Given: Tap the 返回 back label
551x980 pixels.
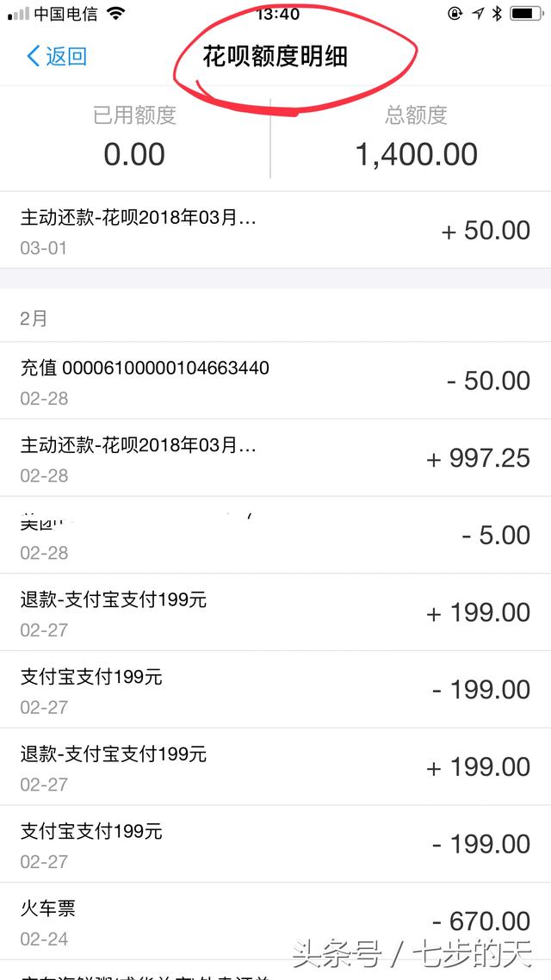Looking at the screenshot, I should (66, 57).
